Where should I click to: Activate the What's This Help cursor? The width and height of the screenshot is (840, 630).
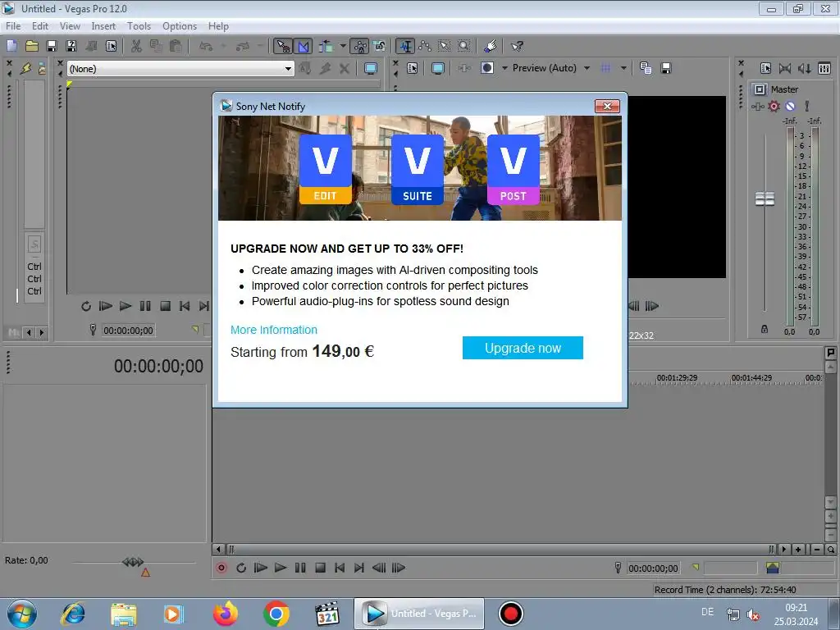click(517, 46)
